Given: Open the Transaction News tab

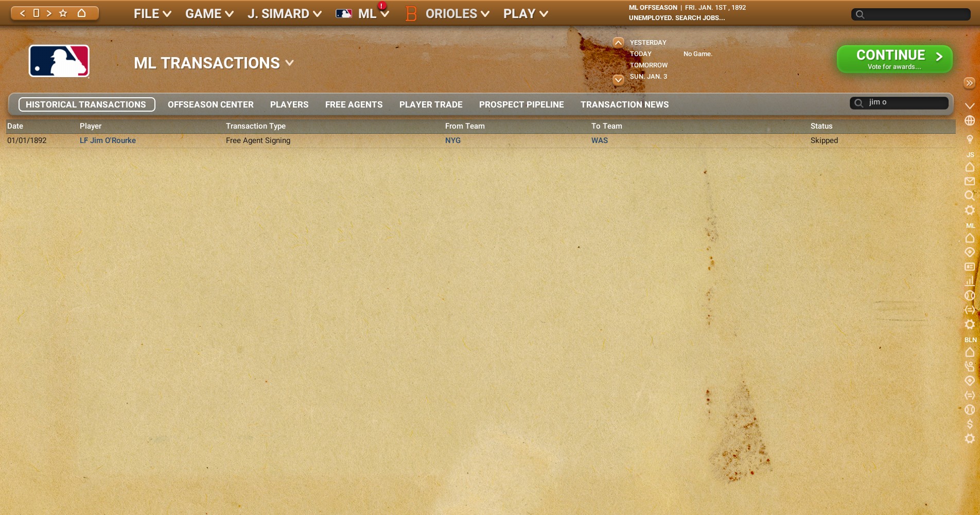Looking at the screenshot, I should pyautogui.click(x=624, y=104).
